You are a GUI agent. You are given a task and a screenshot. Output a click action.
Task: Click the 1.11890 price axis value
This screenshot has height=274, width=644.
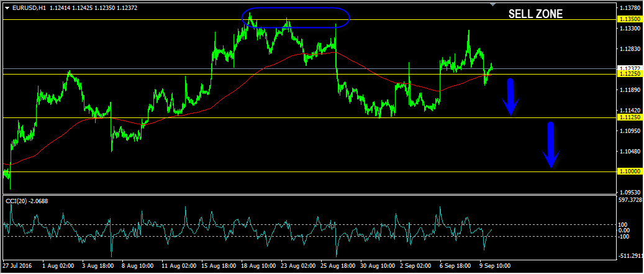[x=630, y=90]
